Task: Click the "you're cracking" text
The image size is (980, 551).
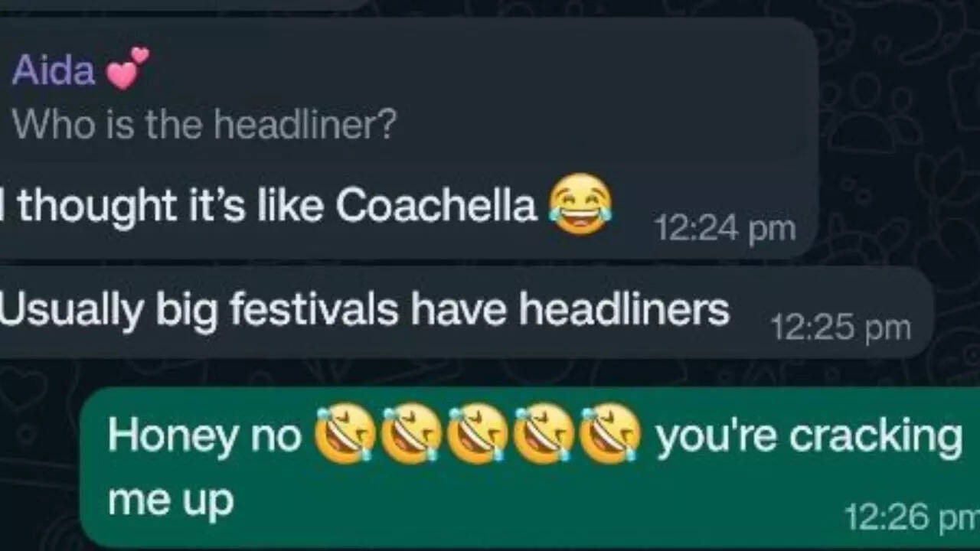Action: pos(808,437)
